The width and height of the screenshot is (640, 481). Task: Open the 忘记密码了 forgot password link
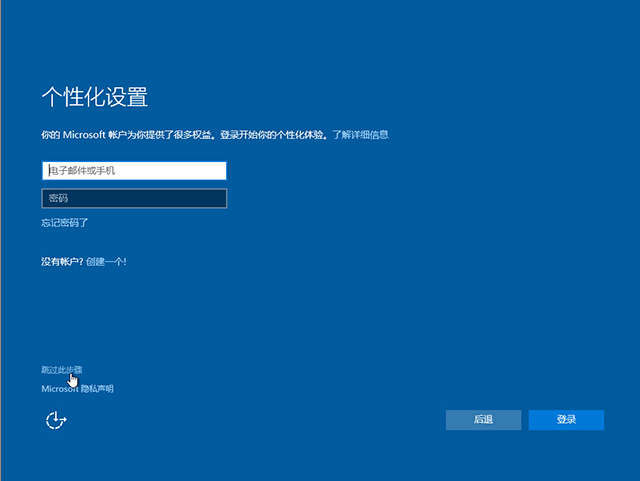65,223
